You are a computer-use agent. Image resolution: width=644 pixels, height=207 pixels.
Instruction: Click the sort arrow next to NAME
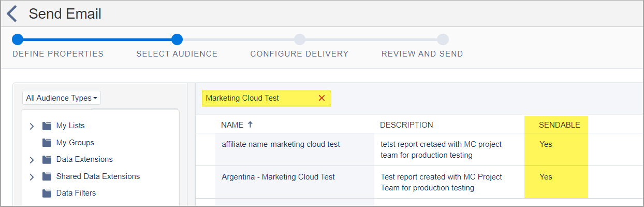tap(251, 125)
